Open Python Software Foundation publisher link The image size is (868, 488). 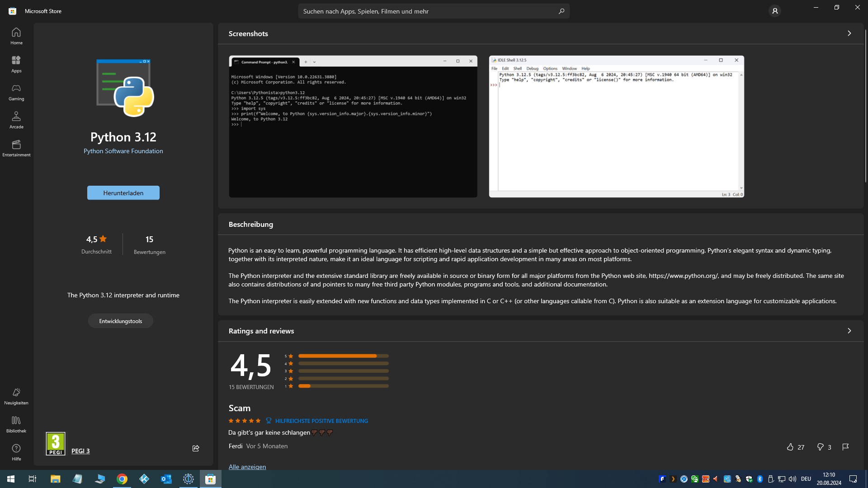click(123, 151)
